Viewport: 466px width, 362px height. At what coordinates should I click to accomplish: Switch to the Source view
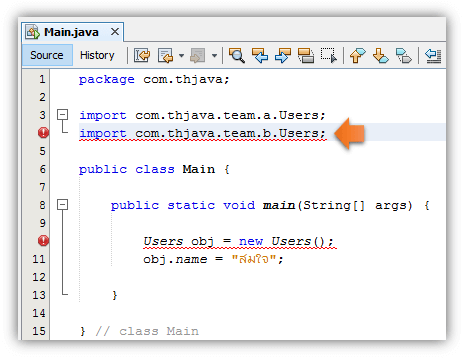click(47, 55)
